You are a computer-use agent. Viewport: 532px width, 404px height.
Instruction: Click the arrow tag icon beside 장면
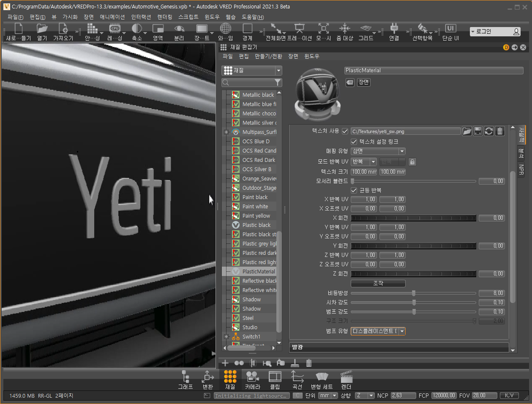(x=350, y=82)
